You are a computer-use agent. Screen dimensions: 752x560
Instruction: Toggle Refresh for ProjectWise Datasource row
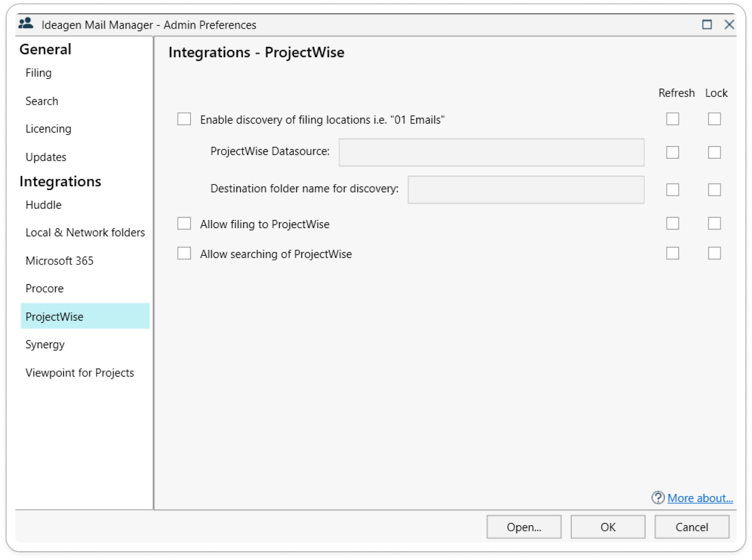point(673,152)
